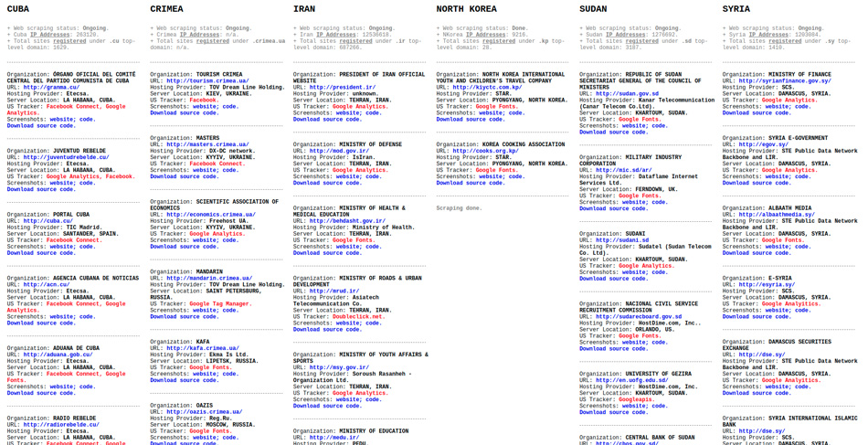This screenshot has height=445, width=868.
Task: View website screenshot for North Korea travel company
Action: (492, 113)
